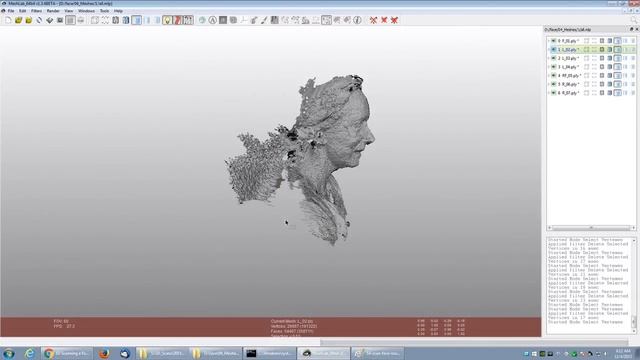Click the MeshLab taskbar button
The image size is (640, 360).
pos(323,353)
